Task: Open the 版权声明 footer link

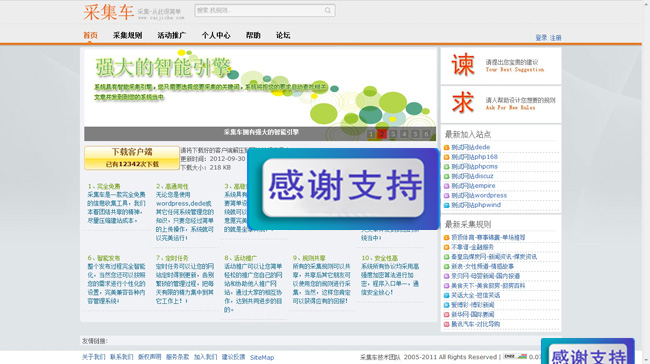Action: pos(150,357)
